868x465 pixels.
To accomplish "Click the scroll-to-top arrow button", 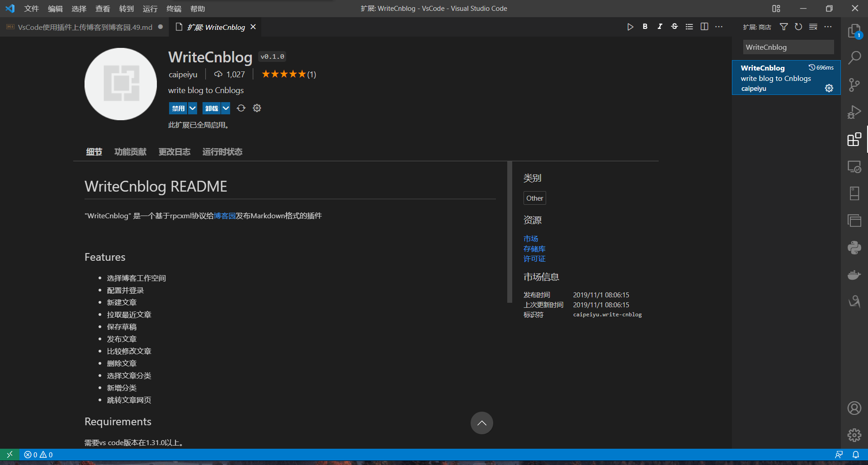I will click(x=482, y=423).
